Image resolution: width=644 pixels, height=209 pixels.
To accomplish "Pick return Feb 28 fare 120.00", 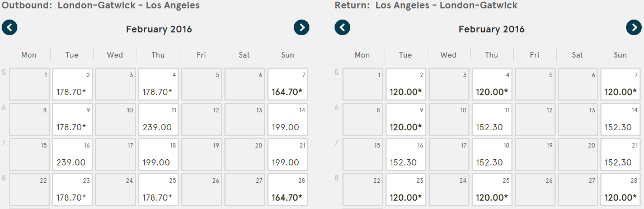I will point(621,190).
